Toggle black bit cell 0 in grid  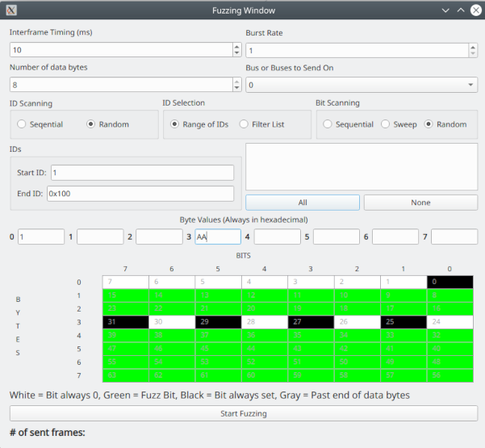(x=450, y=282)
